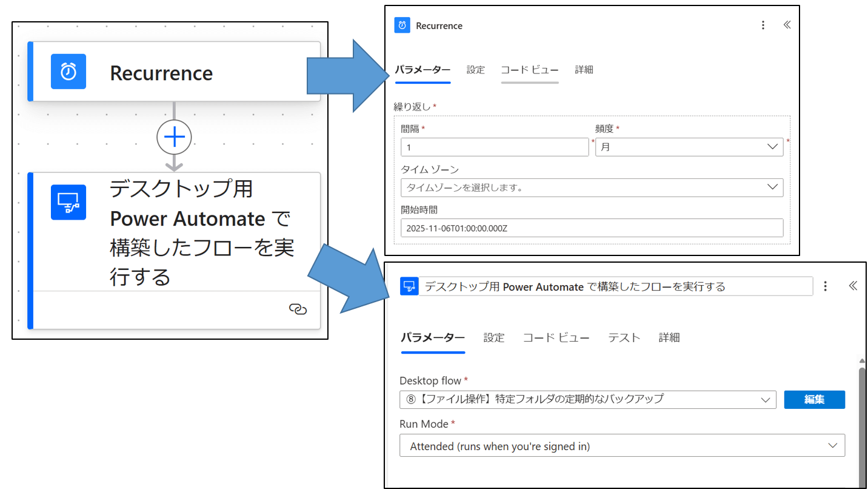Click the 開始時間 input field
Image resolution: width=868 pixels, height=489 pixels.
point(592,228)
